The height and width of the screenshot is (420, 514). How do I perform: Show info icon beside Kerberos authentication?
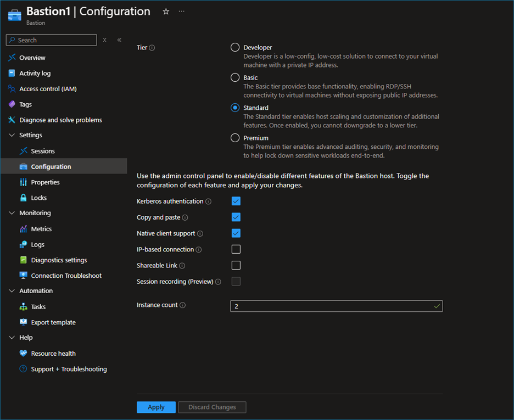(x=209, y=201)
